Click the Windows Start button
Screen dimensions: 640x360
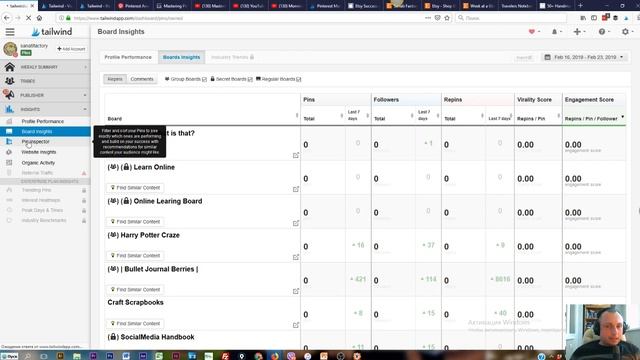[9, 356]
